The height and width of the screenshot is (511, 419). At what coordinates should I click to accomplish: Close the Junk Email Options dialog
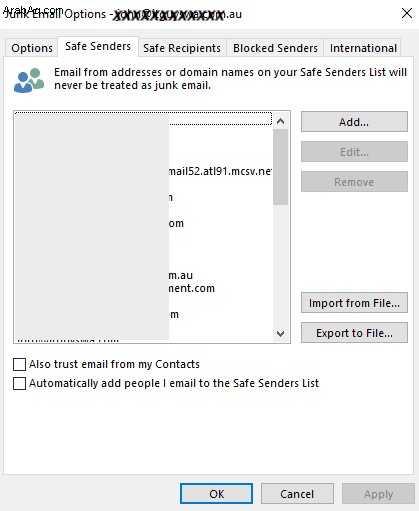(407, 13)
